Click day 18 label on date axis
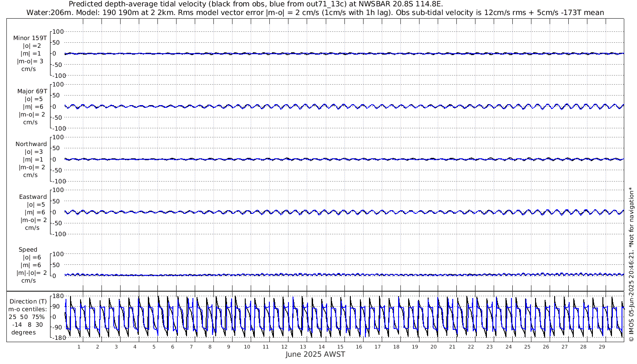The height and width of the screenshot is (364, 637). (396, 347)
